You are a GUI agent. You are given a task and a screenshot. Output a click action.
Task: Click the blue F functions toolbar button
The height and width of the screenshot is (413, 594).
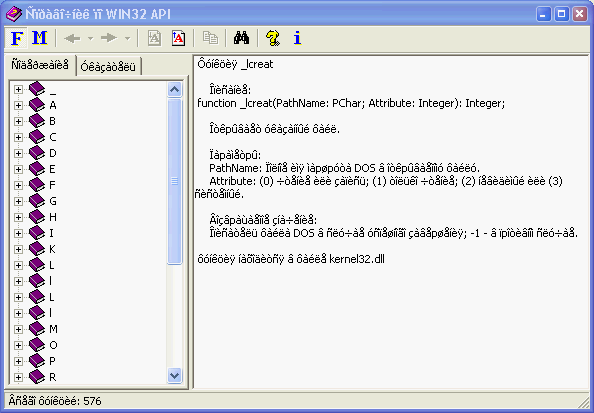pyautogui.click(x=17, y=38)
